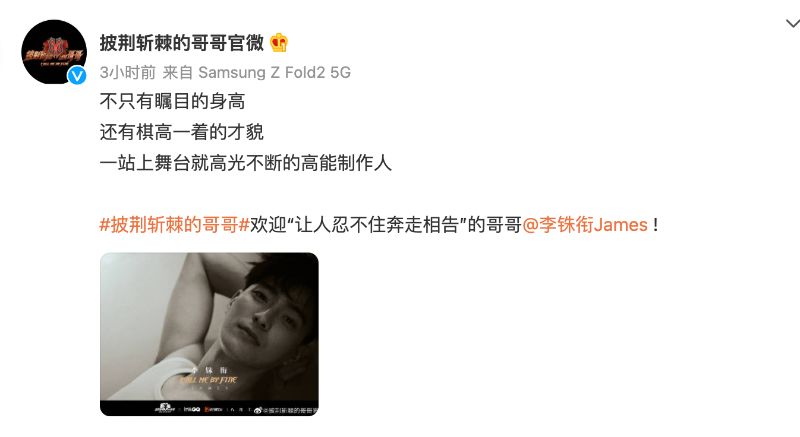Click the text line 还有棋高一着的才貌
800x437 pixels.
tap(182, 132)
